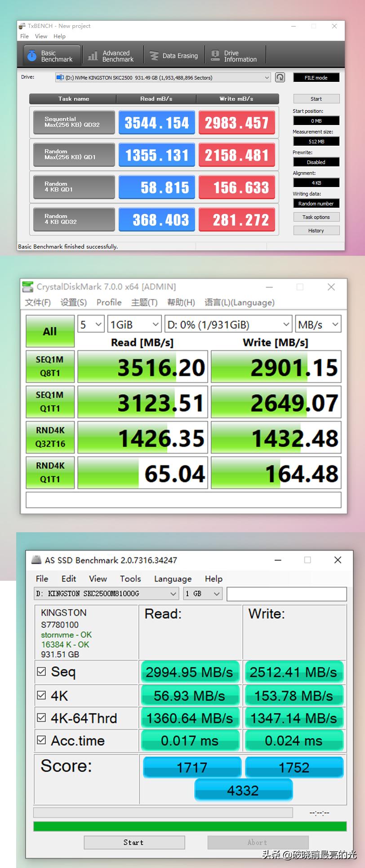Click the sequential read value 3544.154
The image size is (365, 868).
point(157,122)
